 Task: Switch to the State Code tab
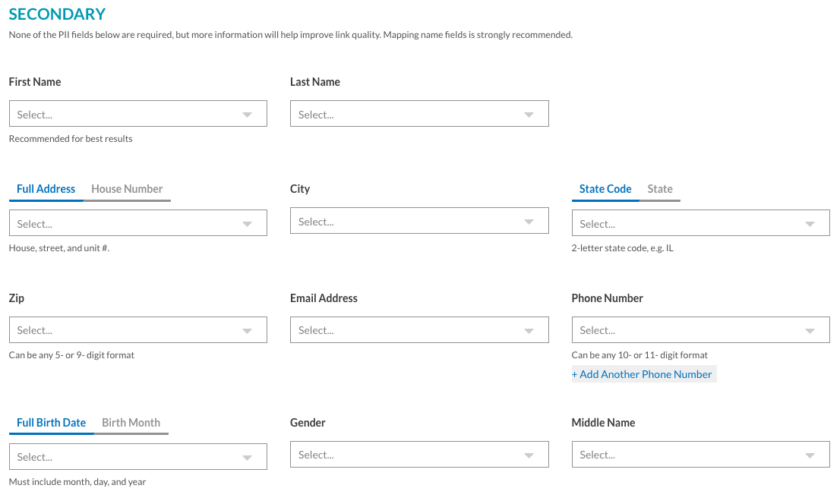605,189
